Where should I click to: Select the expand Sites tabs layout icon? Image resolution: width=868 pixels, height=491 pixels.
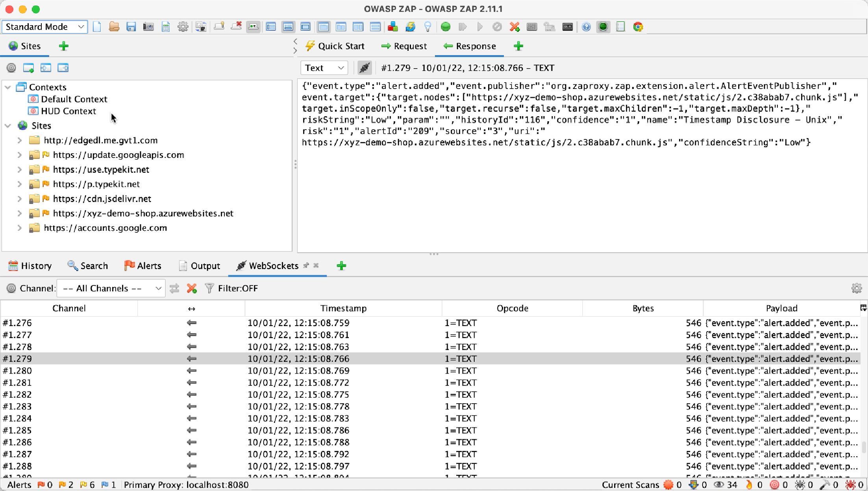click(271, 27)
